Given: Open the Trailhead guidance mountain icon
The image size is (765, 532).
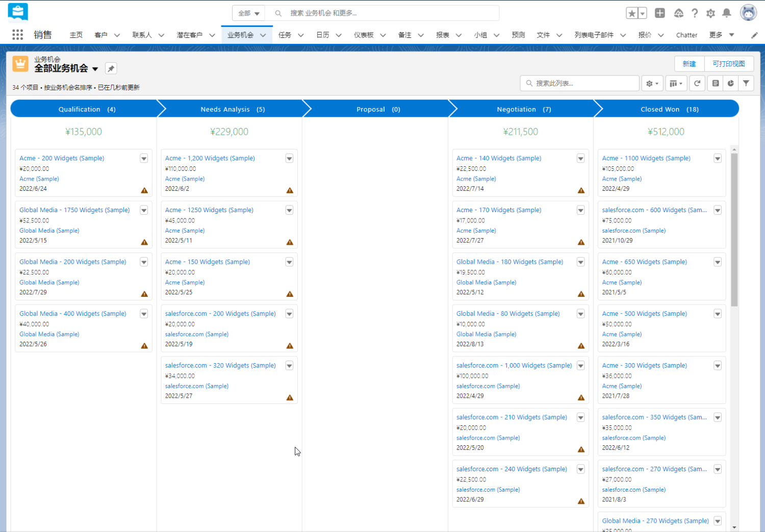Looking at the screenshot, I should [x=678, y=13].
